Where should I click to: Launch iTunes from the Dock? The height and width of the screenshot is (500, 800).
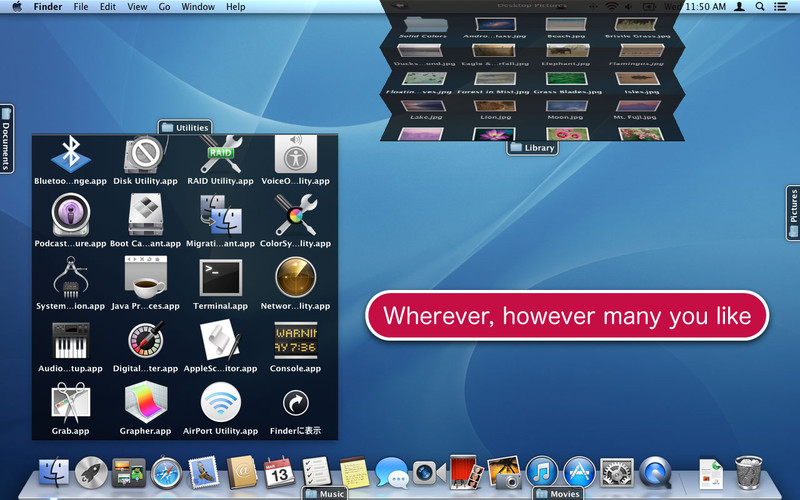click(x=542, y=472)
